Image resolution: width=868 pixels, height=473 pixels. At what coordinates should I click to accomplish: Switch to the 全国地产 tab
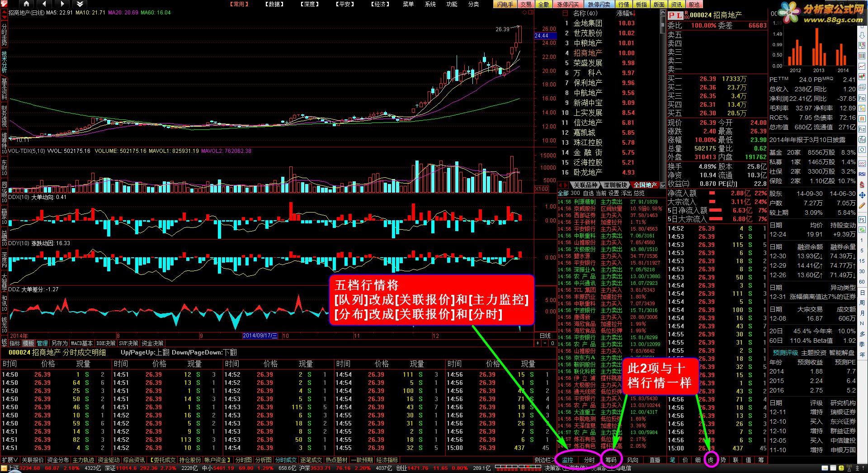(645, 185)
